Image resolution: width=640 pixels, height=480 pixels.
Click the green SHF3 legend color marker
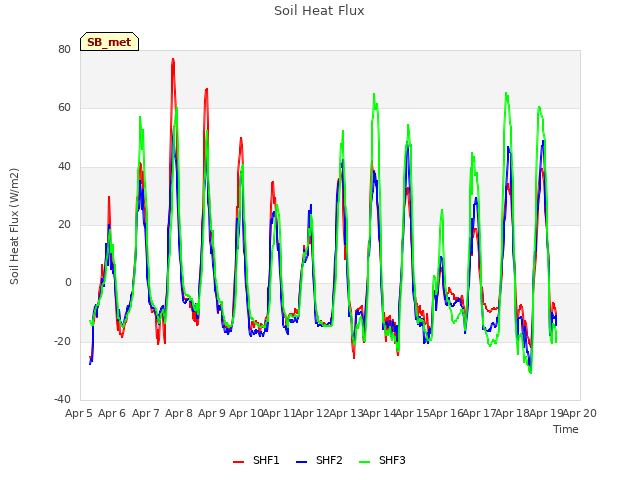[x=364, y=461]
